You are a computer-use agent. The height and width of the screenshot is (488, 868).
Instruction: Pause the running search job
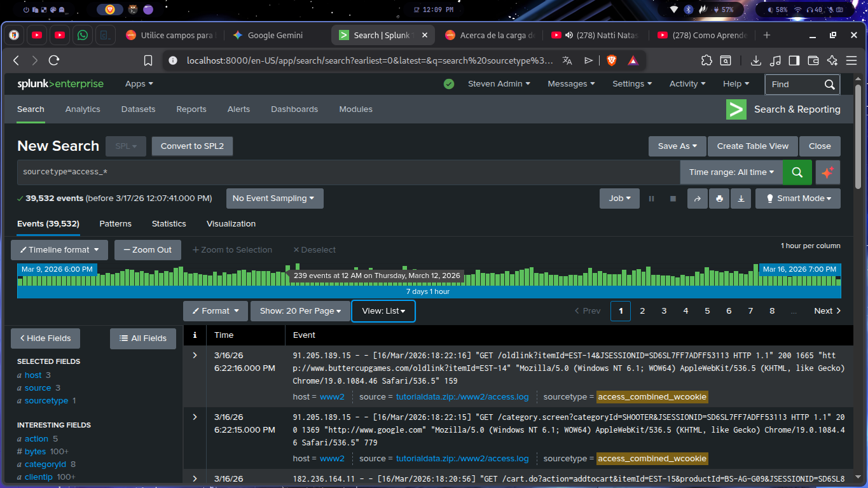pyautogui.click(x=651, y=199)
